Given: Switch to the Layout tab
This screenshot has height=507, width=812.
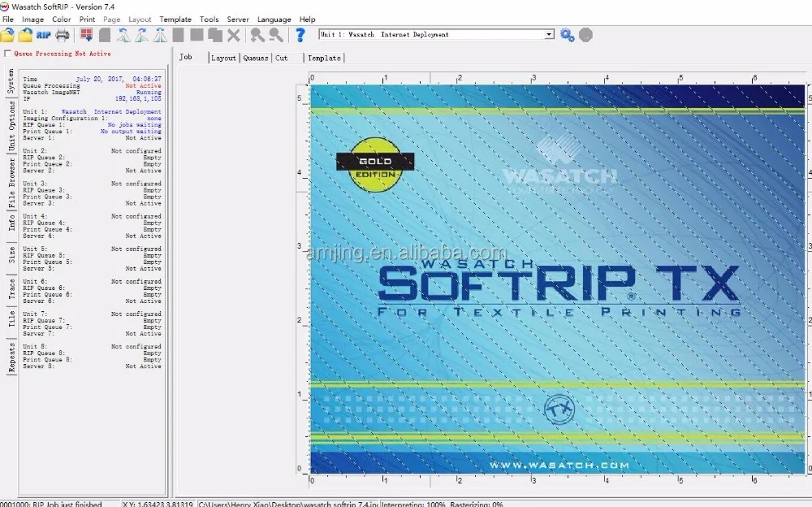Looking at the screenshot, I should 223,58.
